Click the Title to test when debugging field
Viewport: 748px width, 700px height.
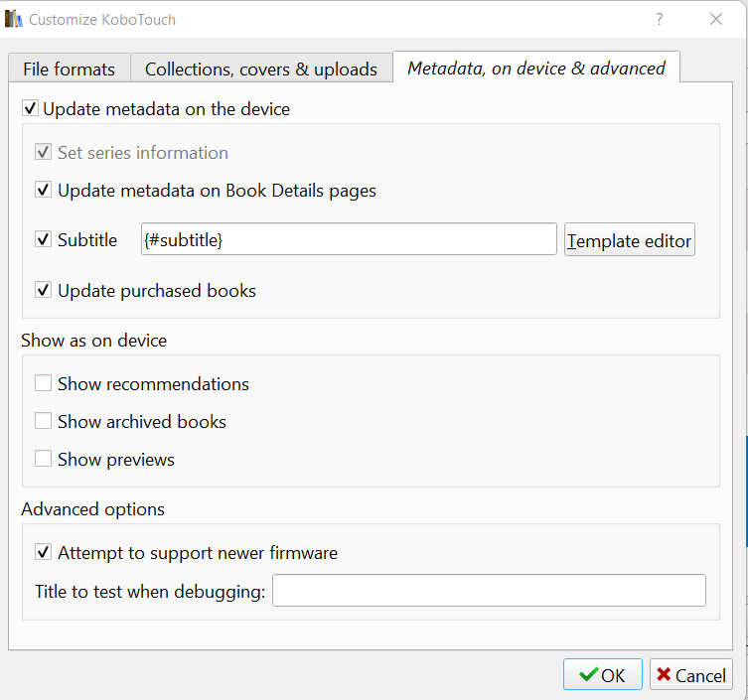point(489,591)
